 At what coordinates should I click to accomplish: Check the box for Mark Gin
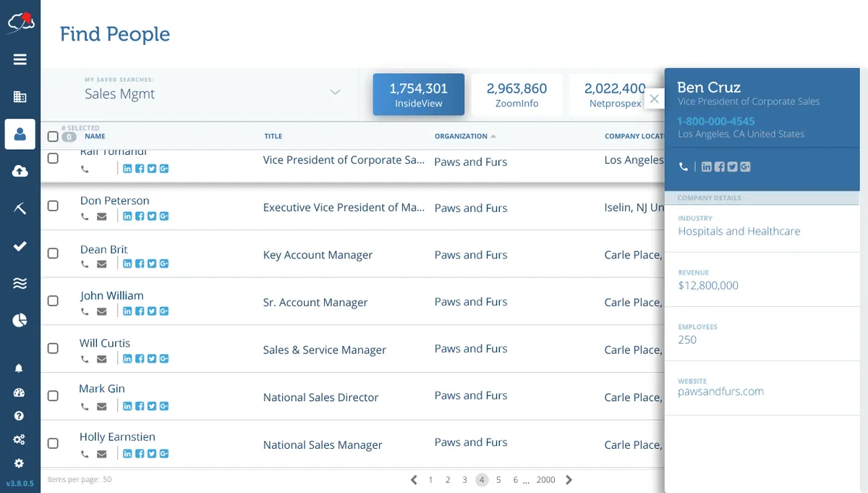tap(53, 396)
